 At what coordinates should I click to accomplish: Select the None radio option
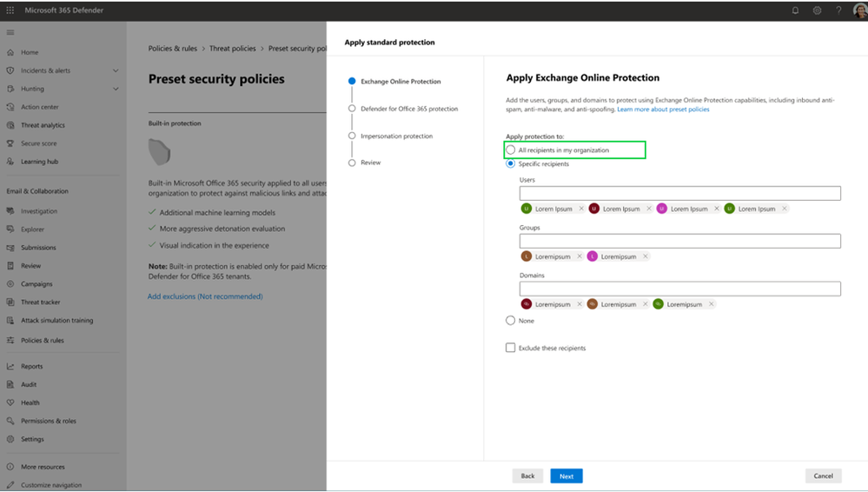pyautogui.click(x=510, y=320)
